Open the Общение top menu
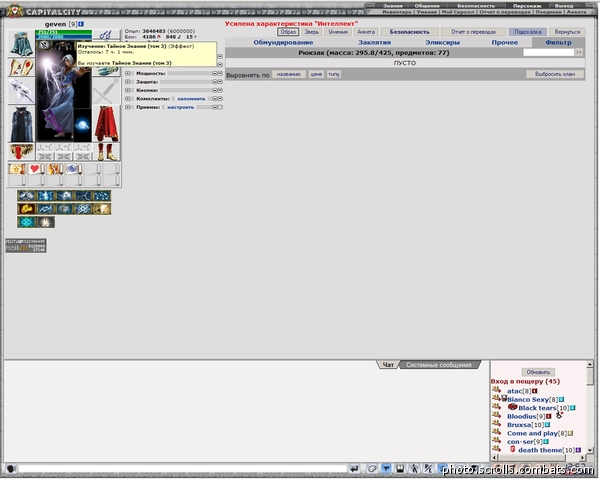Viewport: 600px width, 480px height. 427,6
